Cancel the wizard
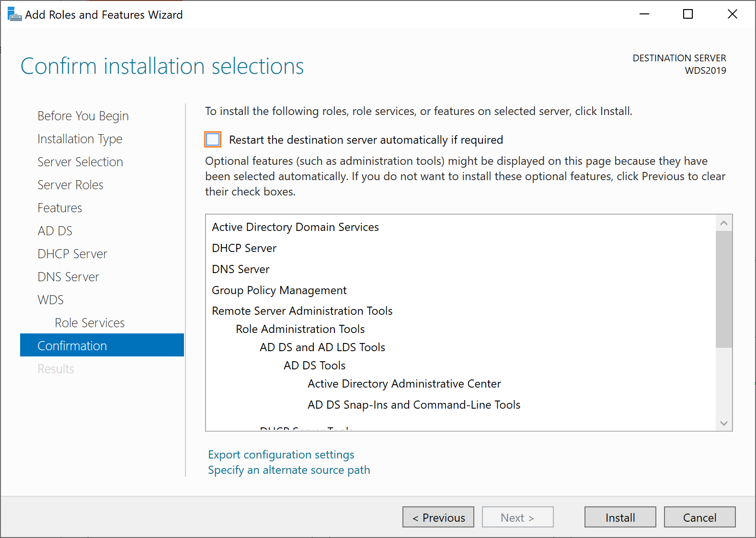This screenshot has width=756, height=538. pyautogui.click(x=700, y=517)
